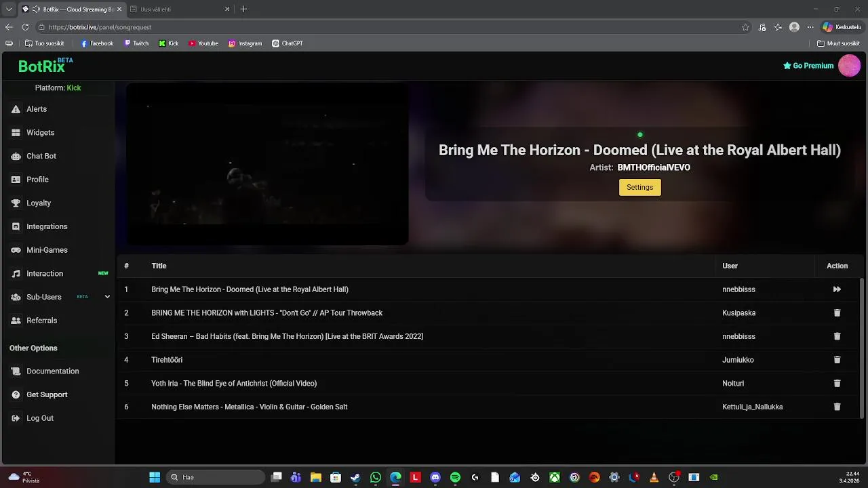868x488 pixels.
Task: Open the Loyalty section
Action: click(x=39, y=203)
